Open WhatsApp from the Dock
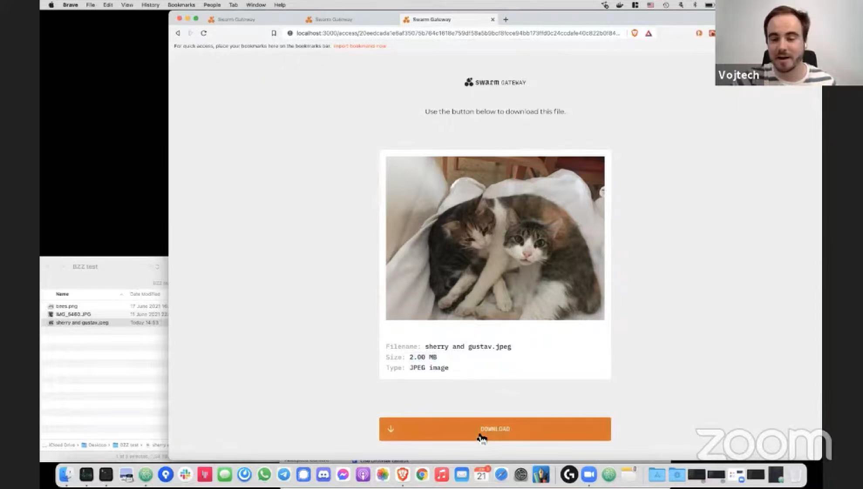 [264, 474]
